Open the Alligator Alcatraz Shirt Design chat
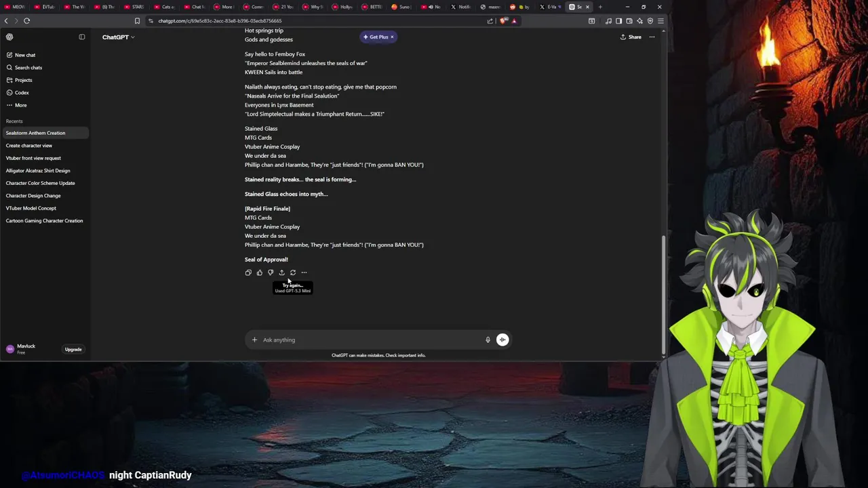 (x=45, y=171)
